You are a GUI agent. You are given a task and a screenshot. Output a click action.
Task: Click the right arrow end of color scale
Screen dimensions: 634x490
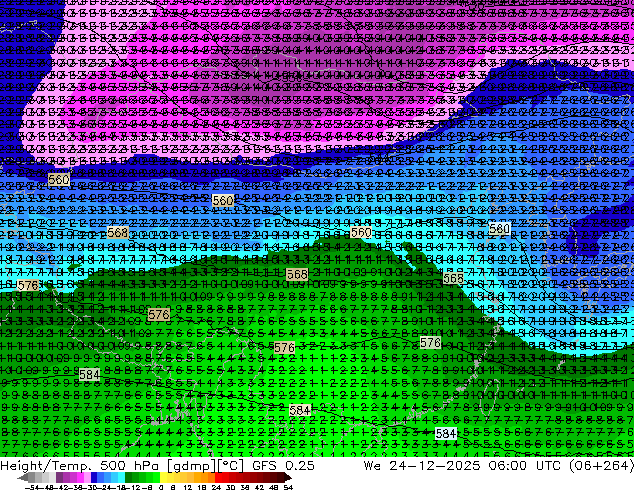click(288, 477)
